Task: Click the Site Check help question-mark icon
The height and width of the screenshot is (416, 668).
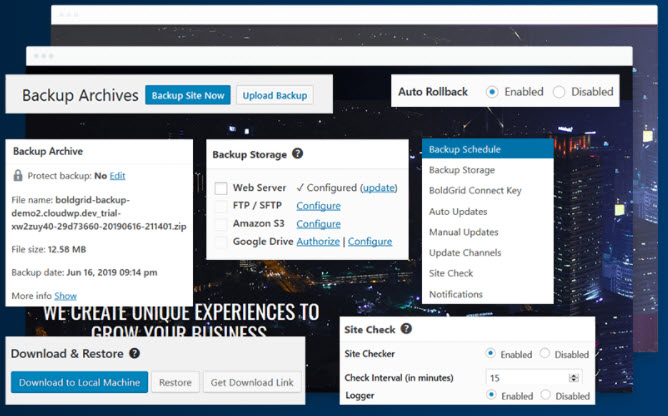Action: coord(406,329)
